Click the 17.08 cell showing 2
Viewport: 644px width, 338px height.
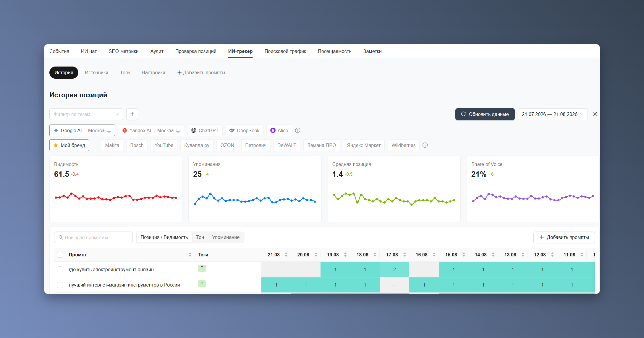point(394,269)
